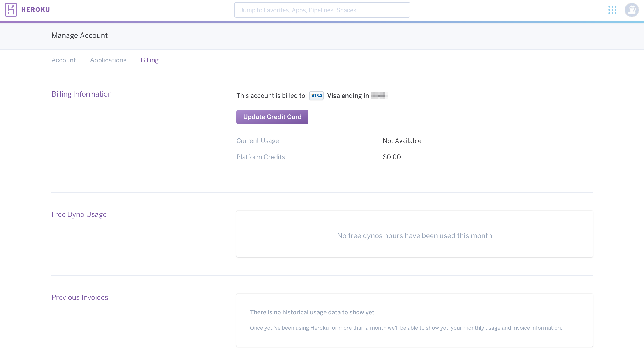Click the Update Credit Card button
The height and width of the screenshot is (359, 644).
(x=272, y=117)
